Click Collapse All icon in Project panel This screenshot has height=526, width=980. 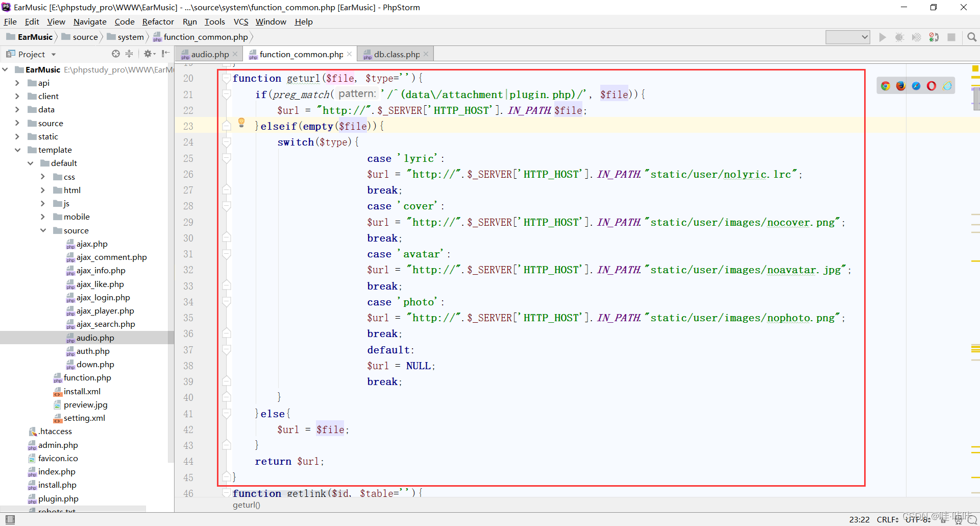pyautogui.click(x=129, y=54)
